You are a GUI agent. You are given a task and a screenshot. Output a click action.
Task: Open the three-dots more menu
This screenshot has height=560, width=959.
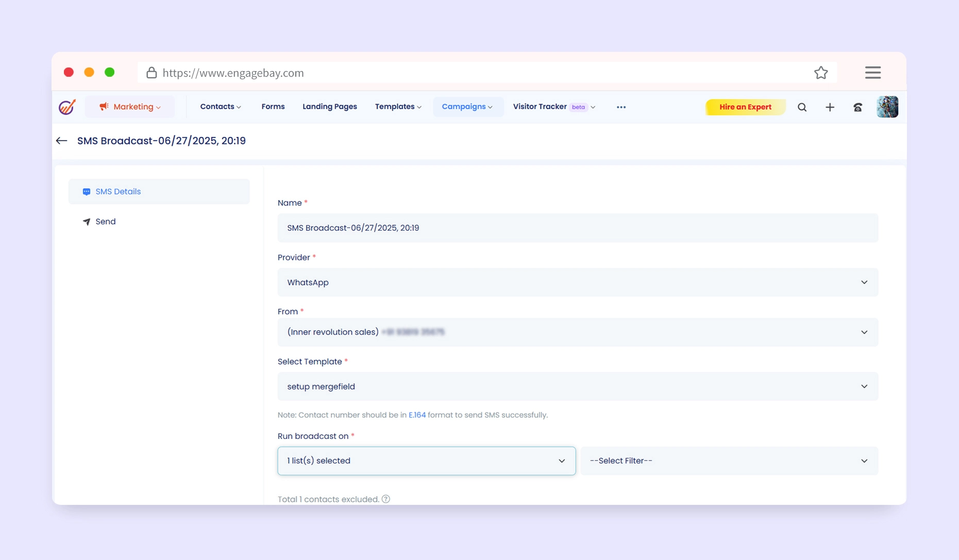click(621, 107)
